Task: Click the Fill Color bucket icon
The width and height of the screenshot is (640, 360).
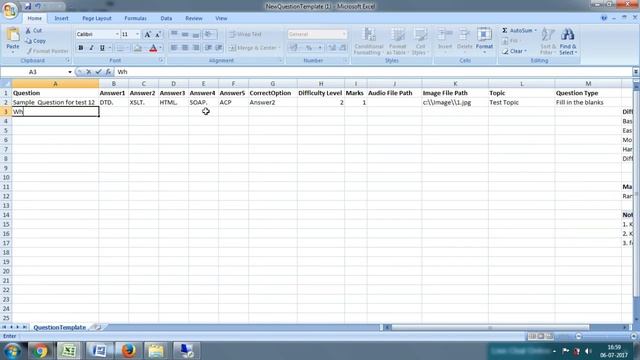Action: point(138,48)
